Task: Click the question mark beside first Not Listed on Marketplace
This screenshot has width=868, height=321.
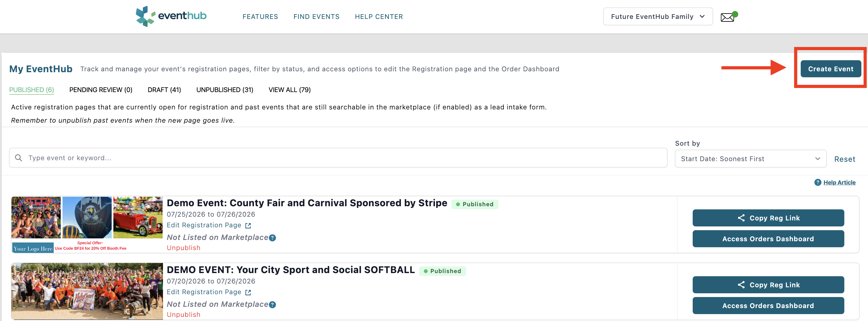Action: [272, 238]
